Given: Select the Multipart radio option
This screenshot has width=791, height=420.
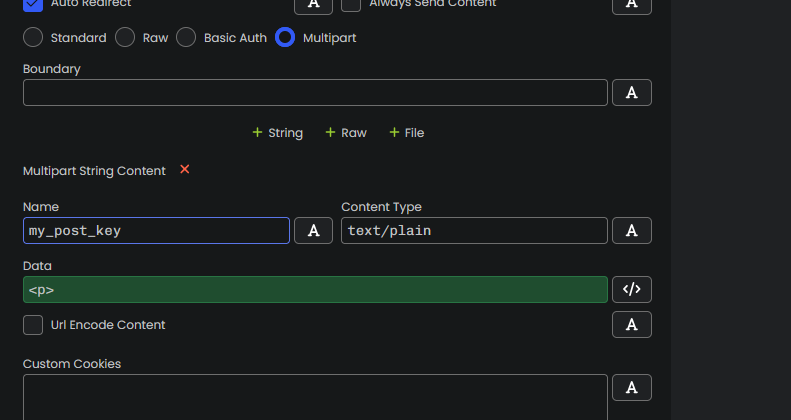Looking at the screenshot, I should pos(285,37).
